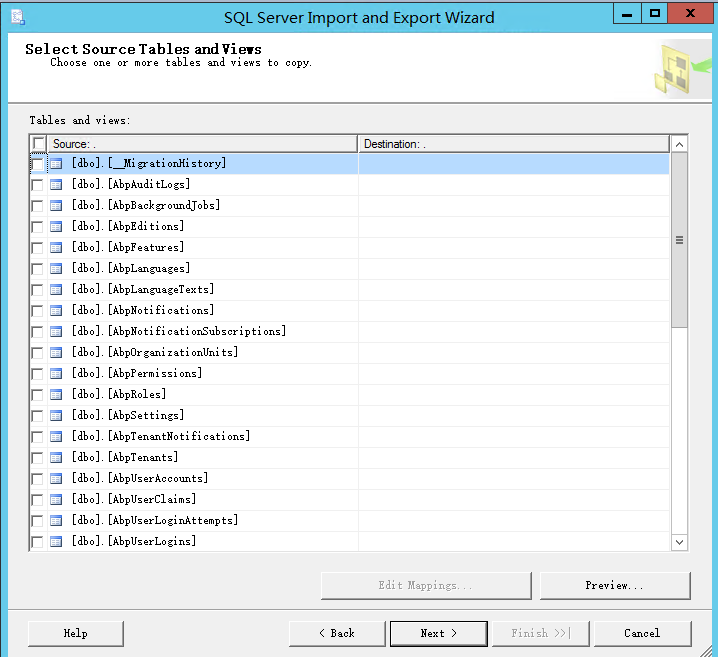Click table icon beside AbpNotifications

[x=56, y=311]
